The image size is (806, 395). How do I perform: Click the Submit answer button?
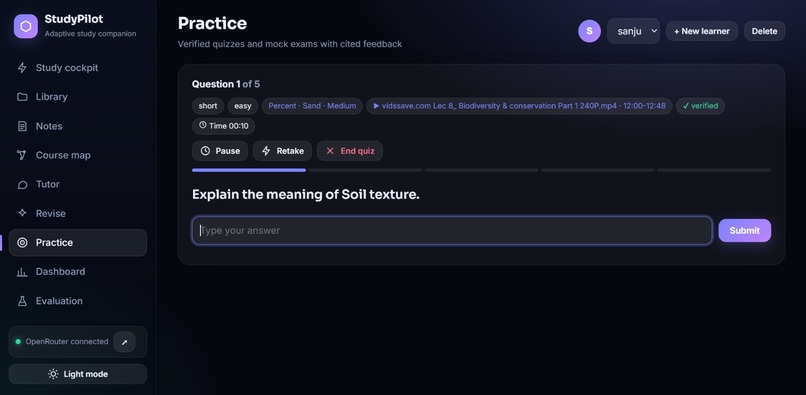[x=744, y=230]
